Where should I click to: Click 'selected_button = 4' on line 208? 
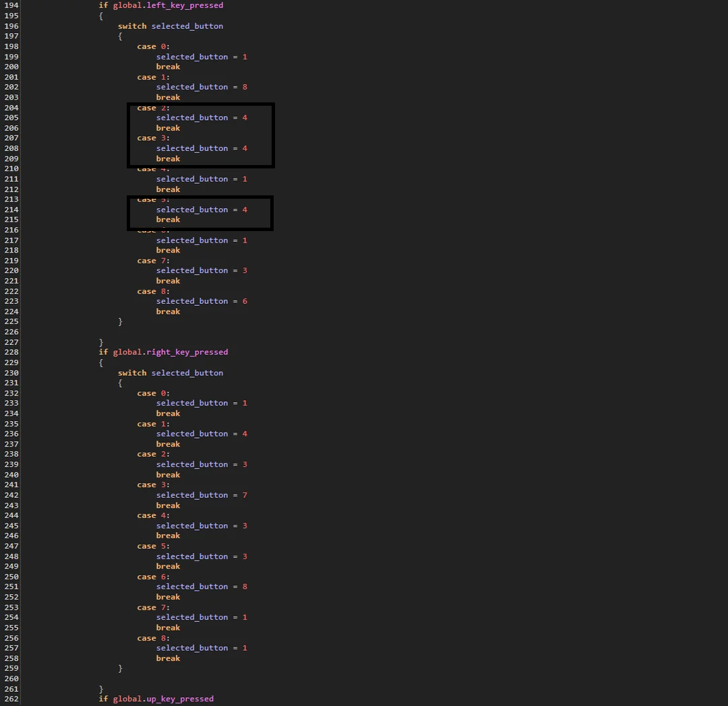(x=202, y=148)
